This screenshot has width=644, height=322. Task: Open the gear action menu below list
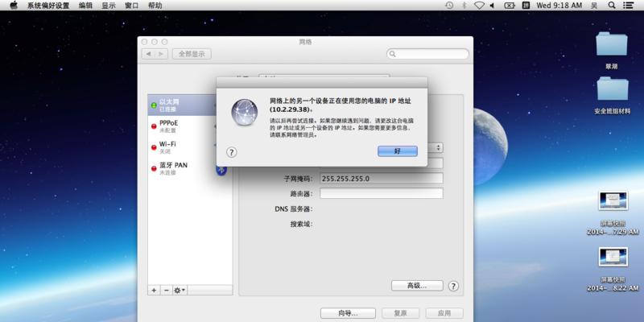point(180,289)
